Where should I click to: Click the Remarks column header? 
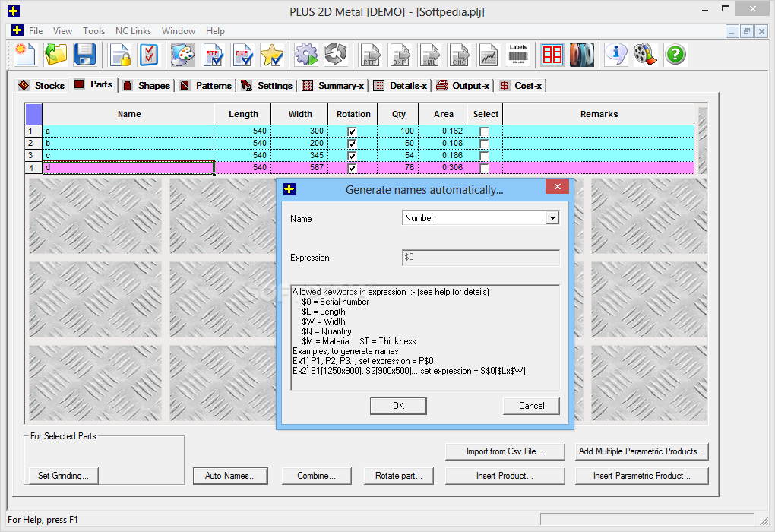[599, 114]
